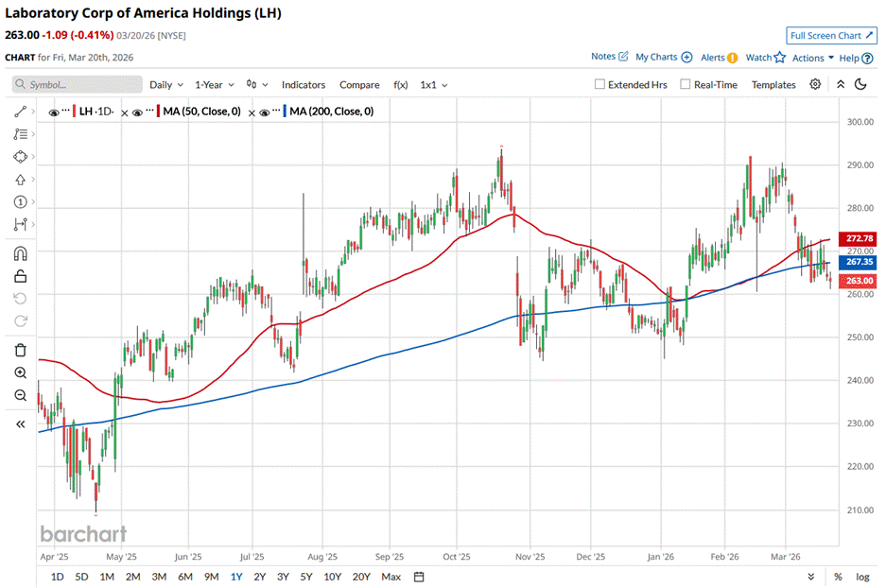Expand the 1-Year period dropdown
Image resolution: width=886 pixels, height=588 pixels.
click(216, 84)
